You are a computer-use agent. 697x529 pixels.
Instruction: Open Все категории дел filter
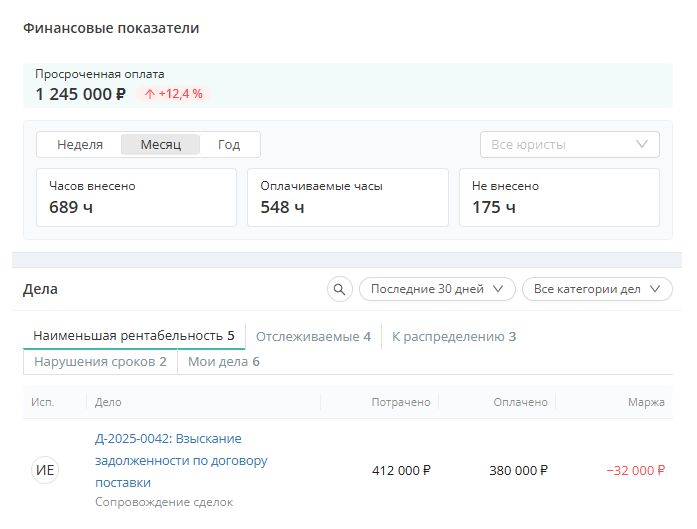597,289
